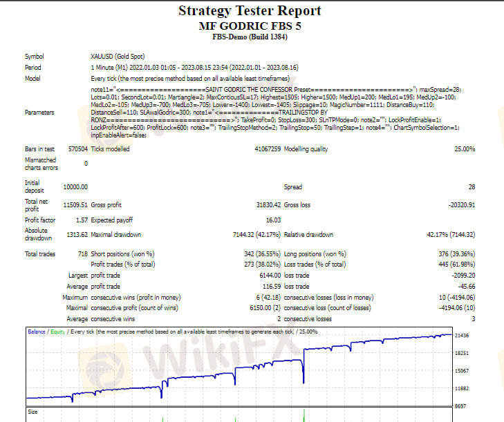This screenshot has height=422, width=504.
Task: Select Short positions value 342 (36.55%)
Action: 262,254
